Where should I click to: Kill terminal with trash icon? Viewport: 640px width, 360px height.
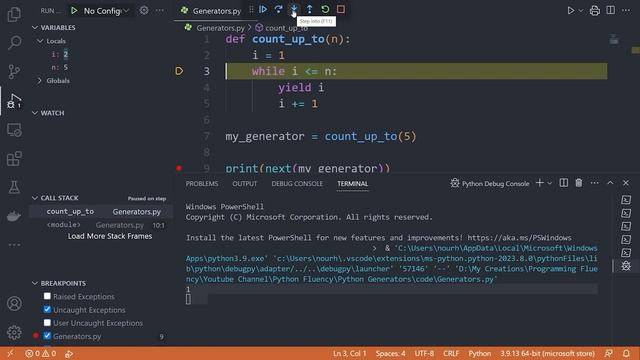click(579, 183)
